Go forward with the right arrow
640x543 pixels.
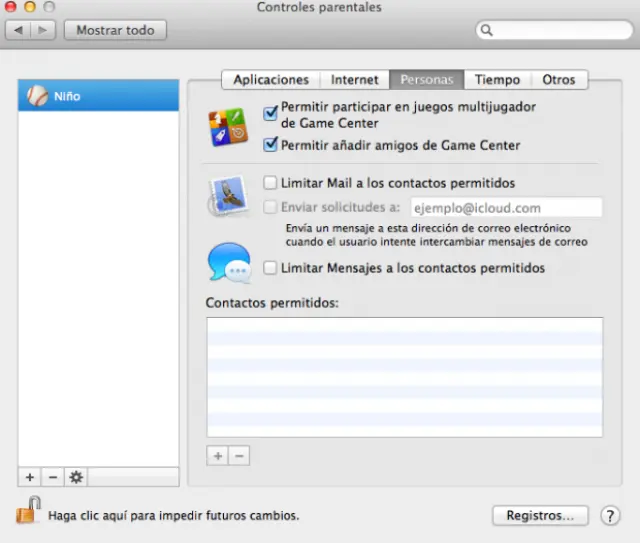coord(44,30)
